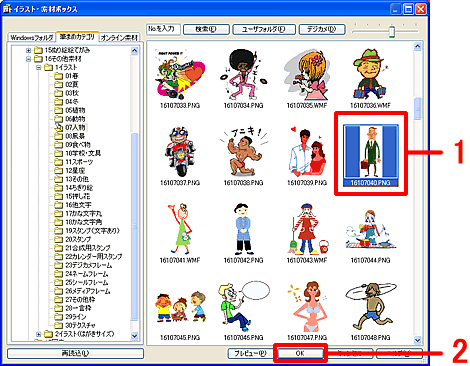Image resolution: width=470 pixels, height=366 pixels.
Task: Click the folder tree scroll-up arrow
Action: pos(134,51)
